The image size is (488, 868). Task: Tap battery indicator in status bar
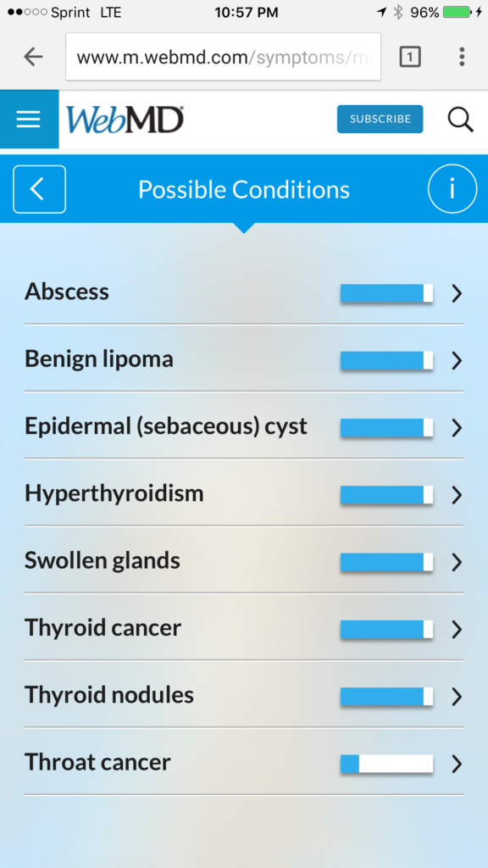457,12
